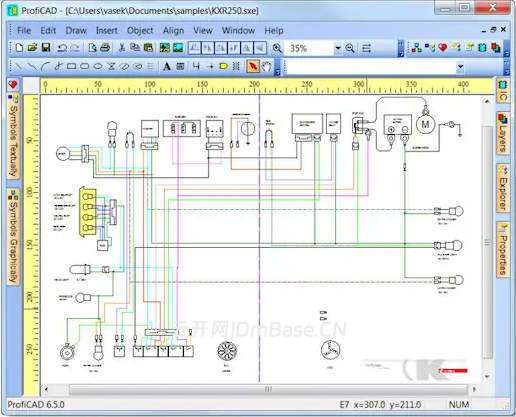Expand overflow options of the drawing tools toolbar
This screenshot has height=417, width=516.
[277, 67]
